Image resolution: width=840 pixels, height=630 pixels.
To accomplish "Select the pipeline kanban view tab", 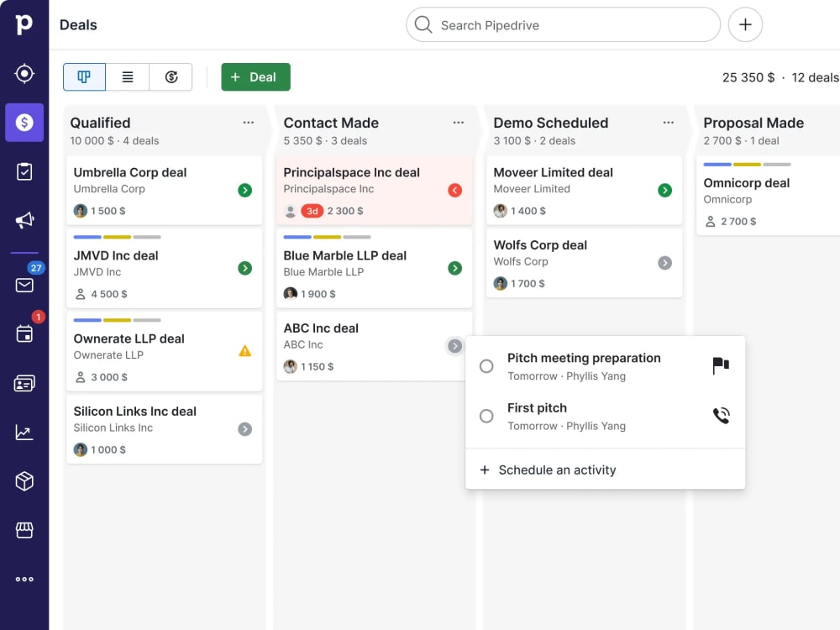I will coord(84,77).
